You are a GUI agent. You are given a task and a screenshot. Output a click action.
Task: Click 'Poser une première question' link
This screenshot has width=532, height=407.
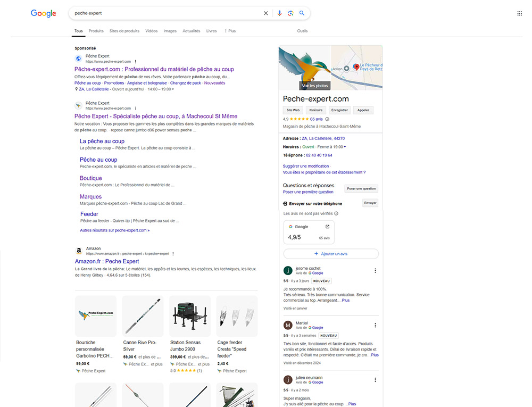(x=308, y=192)
